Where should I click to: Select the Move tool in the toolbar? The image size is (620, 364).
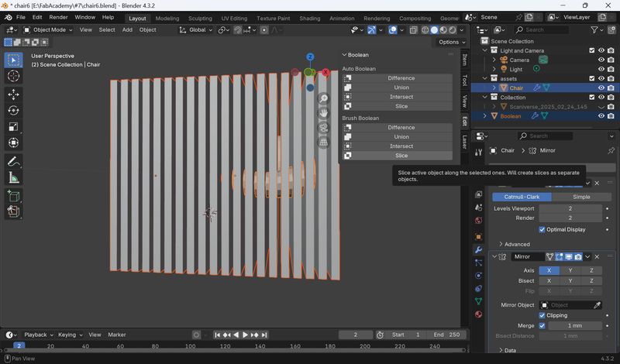click(x=13, y=94)
